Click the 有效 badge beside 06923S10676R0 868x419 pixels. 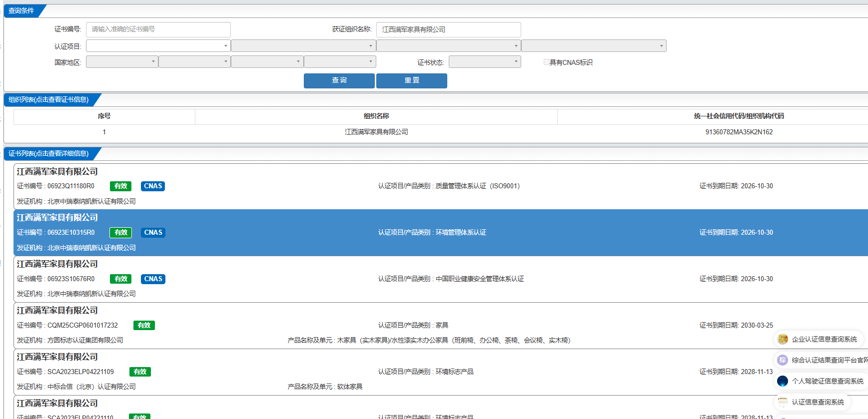click(x=120, y=279)
